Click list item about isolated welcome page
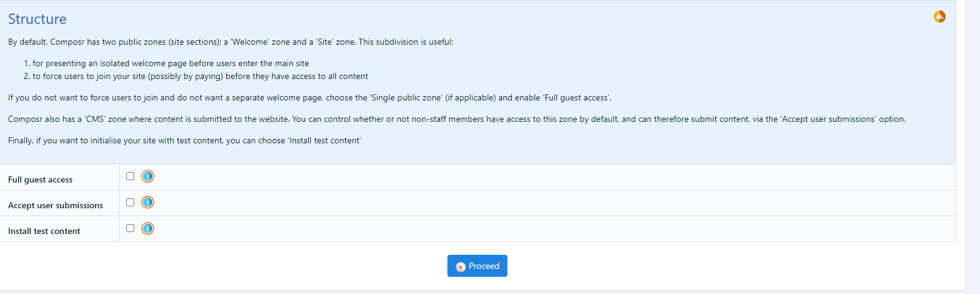Image resolution: width=980 pixels, height=294 pixels. click(x=170, y=64)
